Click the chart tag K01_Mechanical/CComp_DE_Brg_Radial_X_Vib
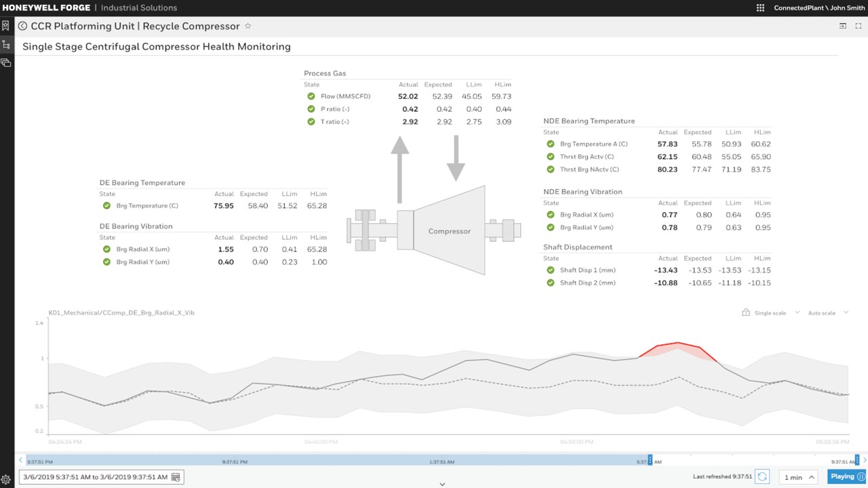Screen dimensions: 868x488 click(x=121, y=312)
